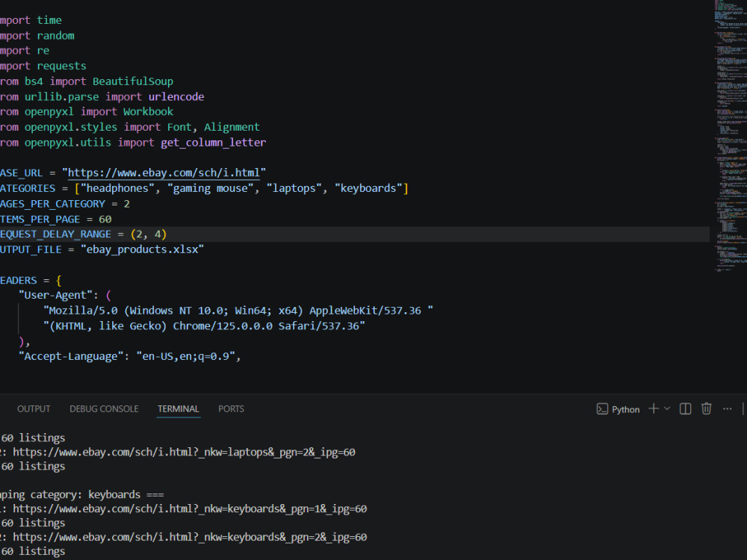
Task: Click the "gaming mouse" string in the list
Action: tap(210, 189)
